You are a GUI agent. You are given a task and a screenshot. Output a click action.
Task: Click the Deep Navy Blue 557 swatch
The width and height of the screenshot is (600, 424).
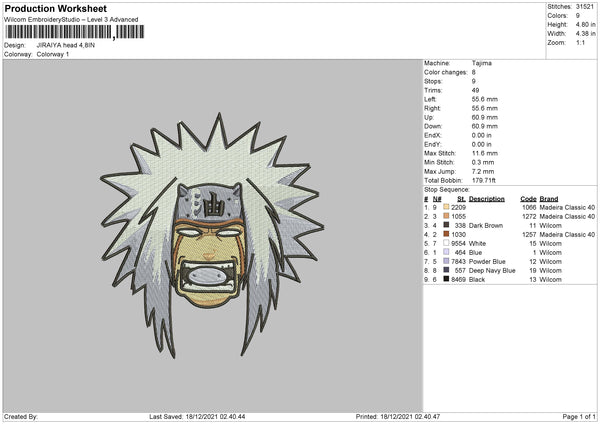[446, 270]
